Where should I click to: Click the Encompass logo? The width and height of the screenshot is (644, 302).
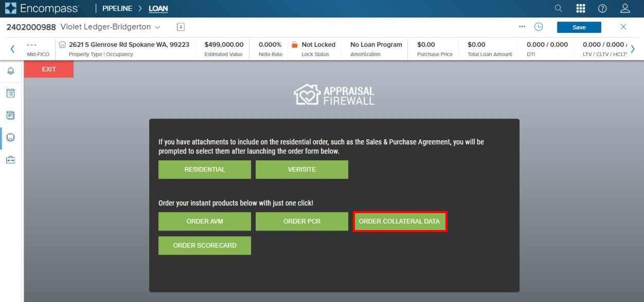click(x=42, y=8)
